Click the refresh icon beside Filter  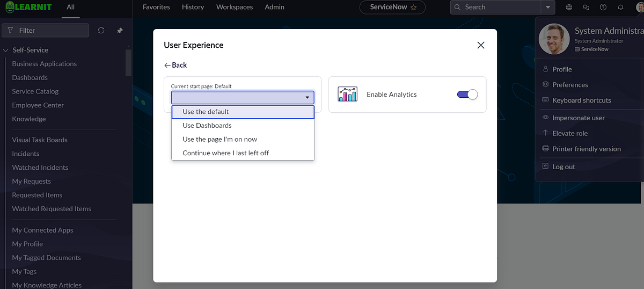pos(101,31)
